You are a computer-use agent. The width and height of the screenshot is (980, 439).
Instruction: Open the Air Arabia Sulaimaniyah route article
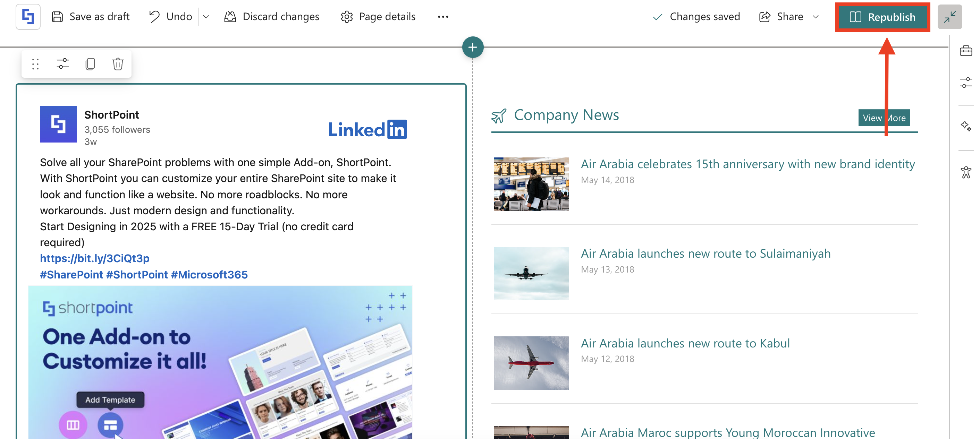pos(705,253)
